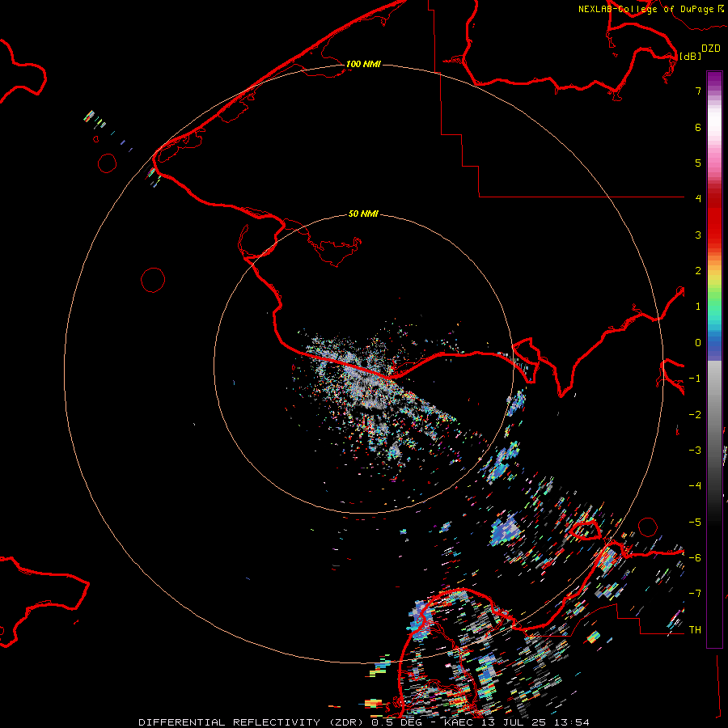728x728 pixels.
Task: Click the -2 scale label
Action: click(695, 415)
